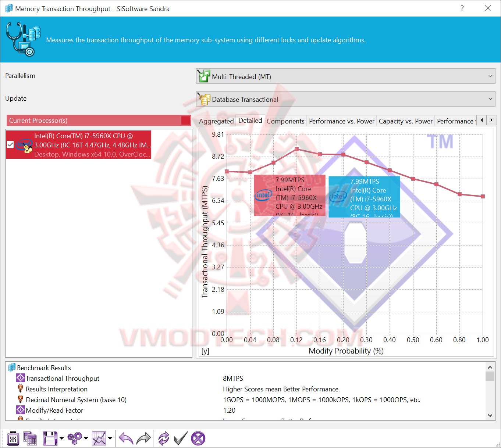Click red color swatch beside Current Processor(s)
Image resolution: width=501 pixels, height=448 pixels.
pyautogui.click(x=186, y=120)
